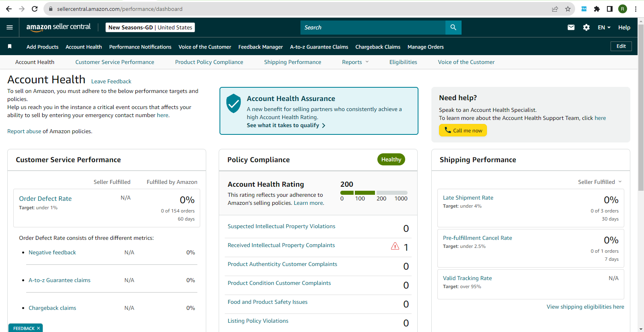Close the FEEDBACK tab with X
The image size is (644, 332).
click(38, 328)
